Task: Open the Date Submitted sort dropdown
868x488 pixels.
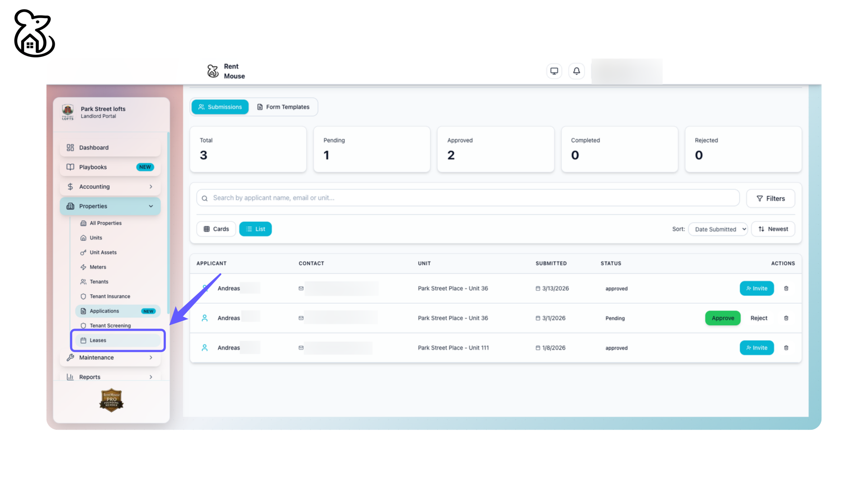Action: [717, 229]
